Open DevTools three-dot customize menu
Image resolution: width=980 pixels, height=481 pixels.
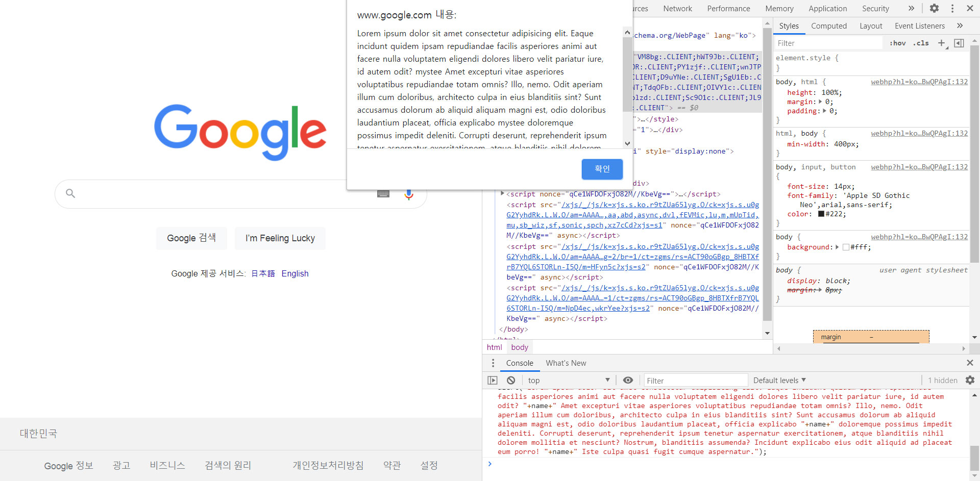[952, 8]
